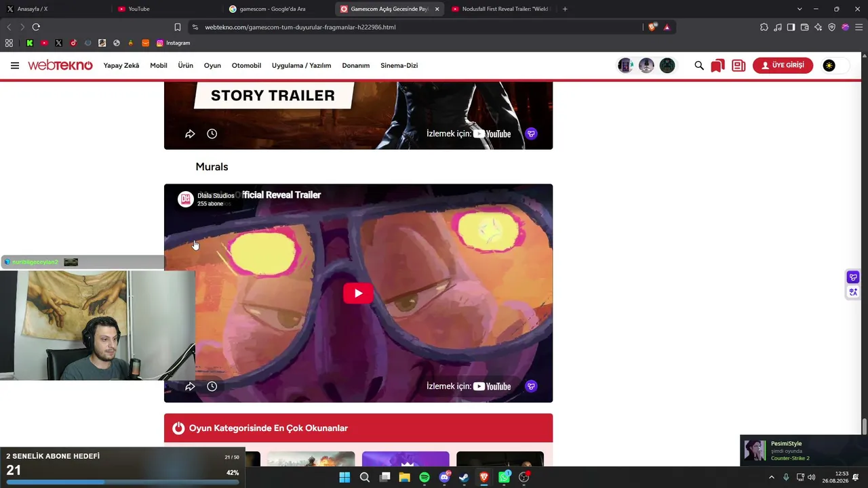Open Leo AI sparkle icon
The height and width of the screenshot is (488, 868).
pos(818,27)
